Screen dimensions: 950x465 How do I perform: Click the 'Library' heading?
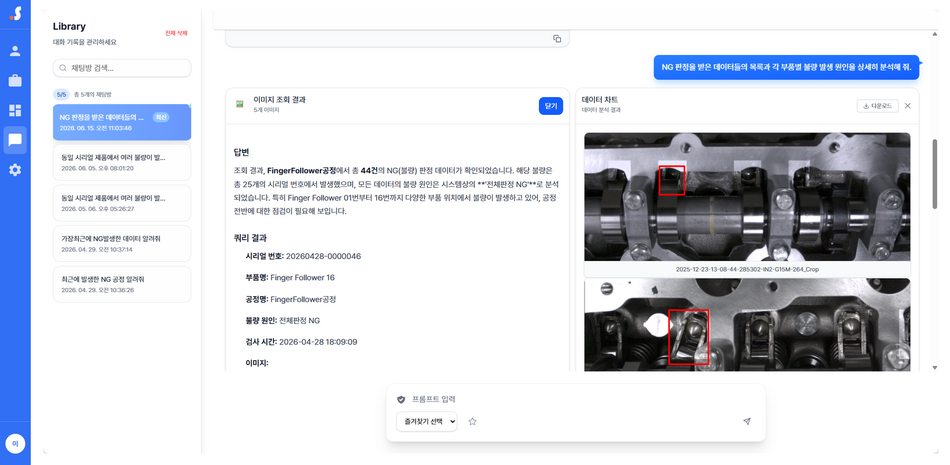[69, 27]
